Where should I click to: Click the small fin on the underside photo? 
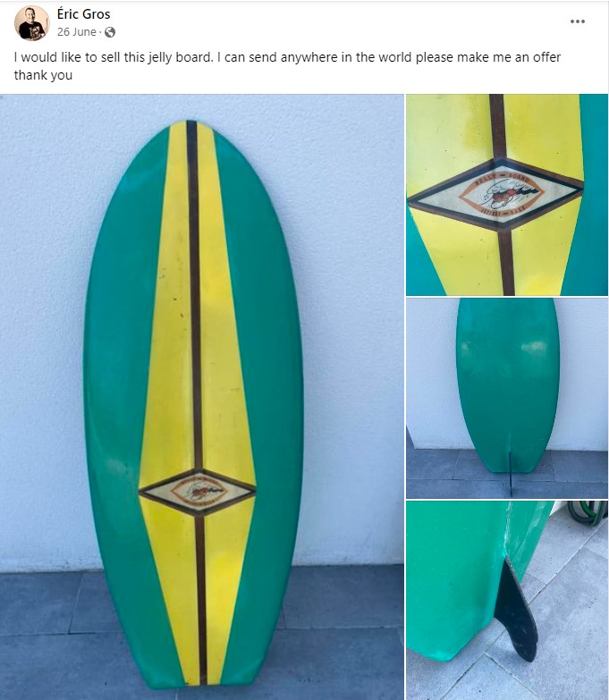click(511, 474)
